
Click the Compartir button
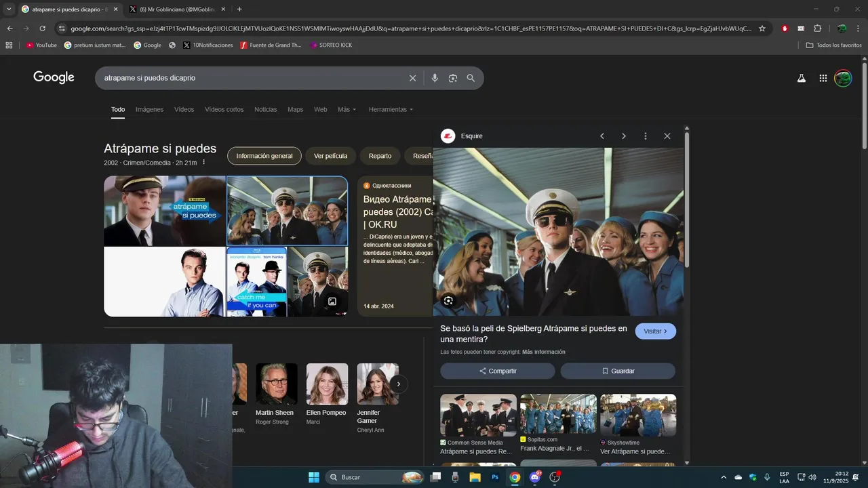point(498,371)
